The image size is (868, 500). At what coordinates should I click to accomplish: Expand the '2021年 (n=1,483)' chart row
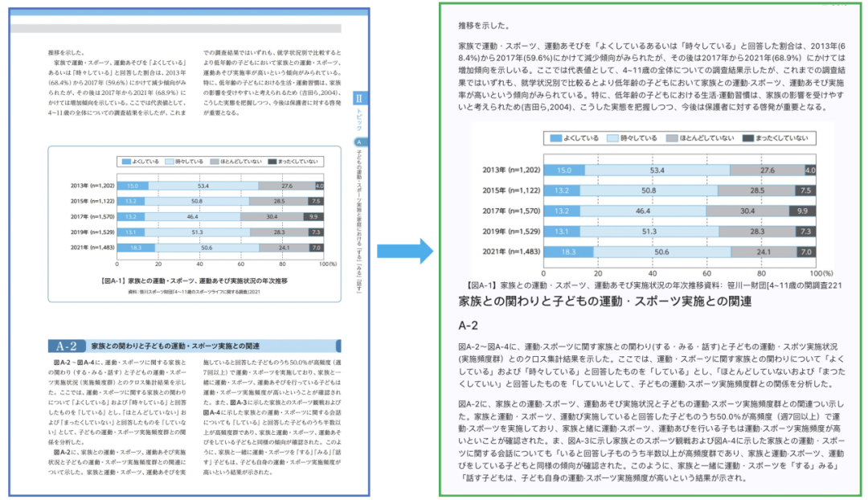pyautogui.click(x=513, y=251)
